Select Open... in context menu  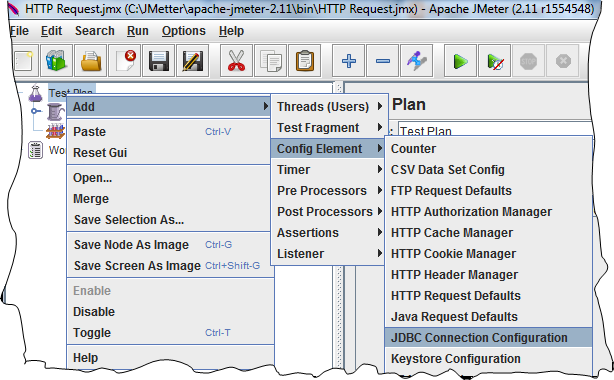click(169, 177)
